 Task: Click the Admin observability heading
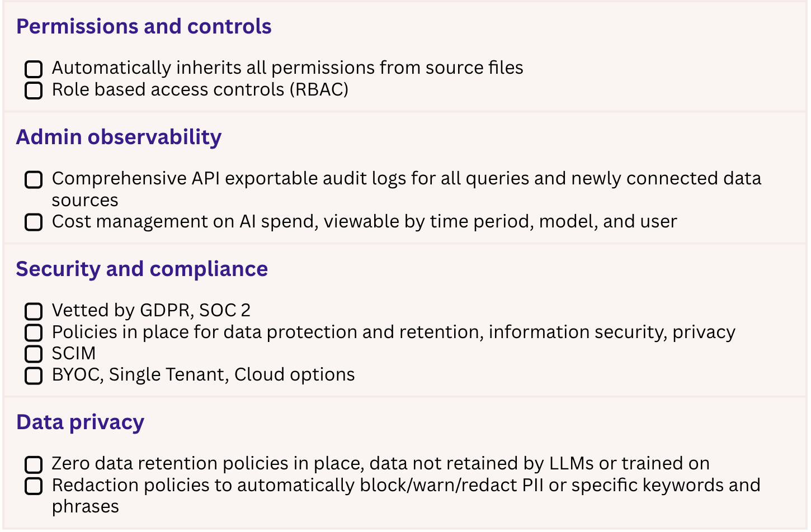[x=119, y=137]
